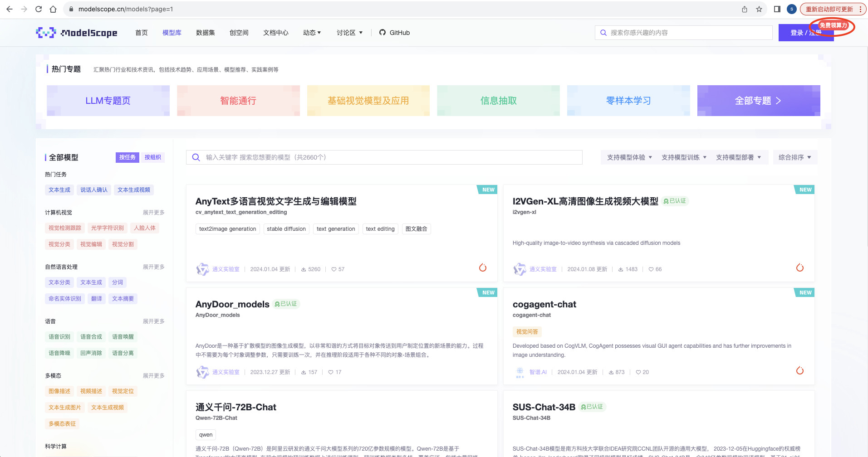Click the browser home icon
Viewport: 868px width, 457px height.
pos(53,9)
